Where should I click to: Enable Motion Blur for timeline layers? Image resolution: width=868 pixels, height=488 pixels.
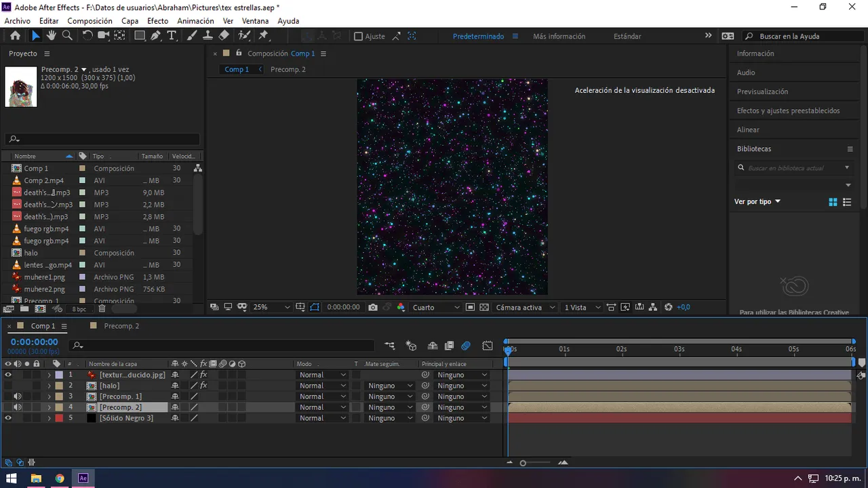coord(466,346)
